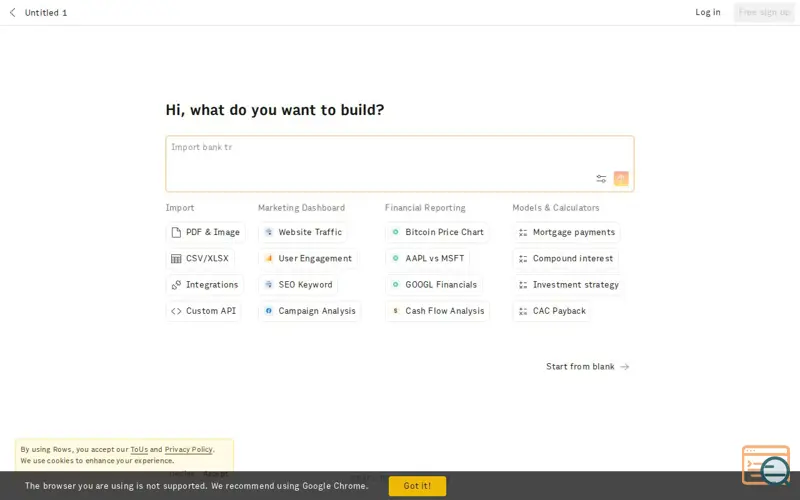Click the back arrow beside Untitled 1
The height and width of the screenshot is (500, 800).
pyautogui.click(x=13, y=12)
